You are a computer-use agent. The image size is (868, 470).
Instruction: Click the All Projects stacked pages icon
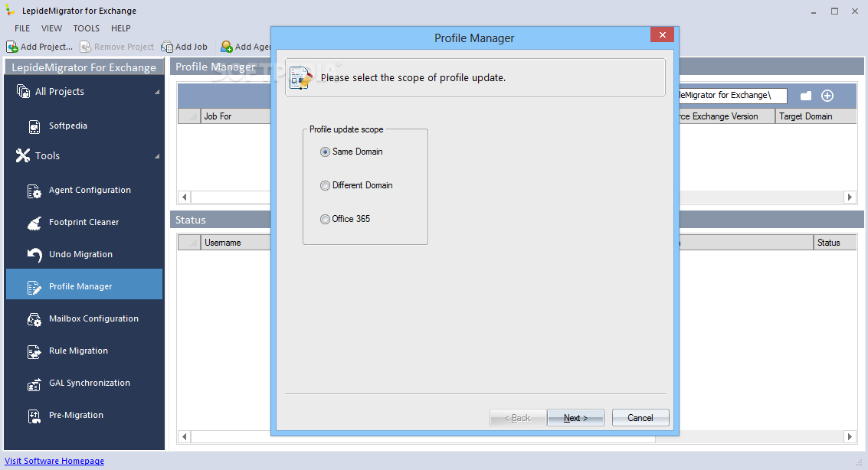pos(23,91)
